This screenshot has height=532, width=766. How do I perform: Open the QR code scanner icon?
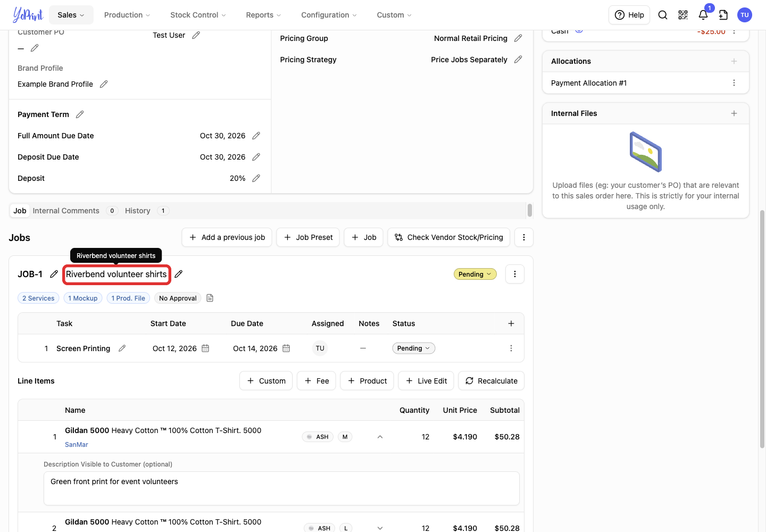click(x=683, y=15)
